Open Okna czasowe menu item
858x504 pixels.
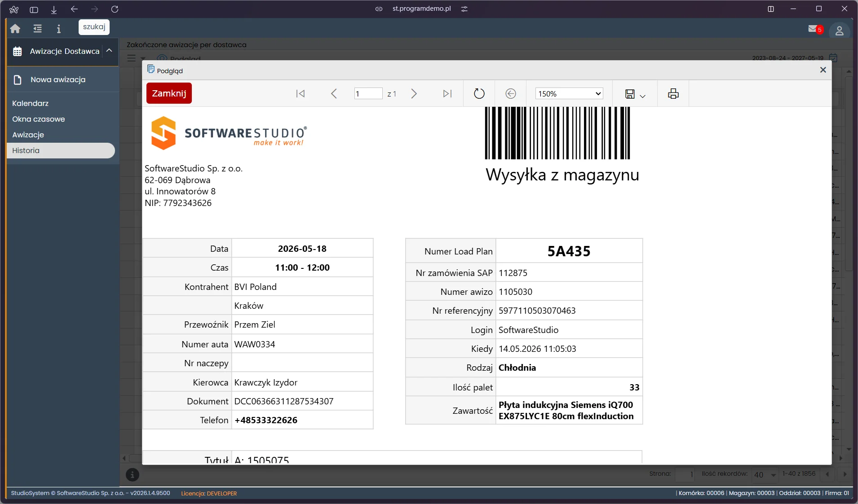39,119
